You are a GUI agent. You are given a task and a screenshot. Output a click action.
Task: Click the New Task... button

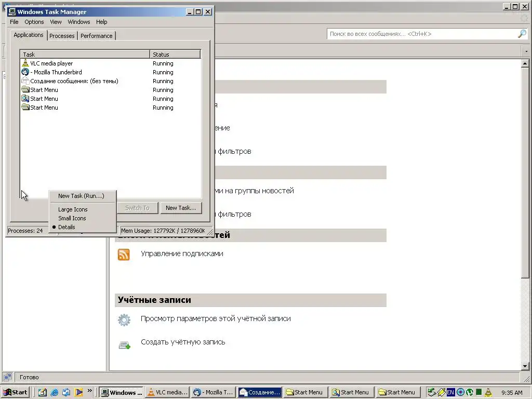coord(181,208)
